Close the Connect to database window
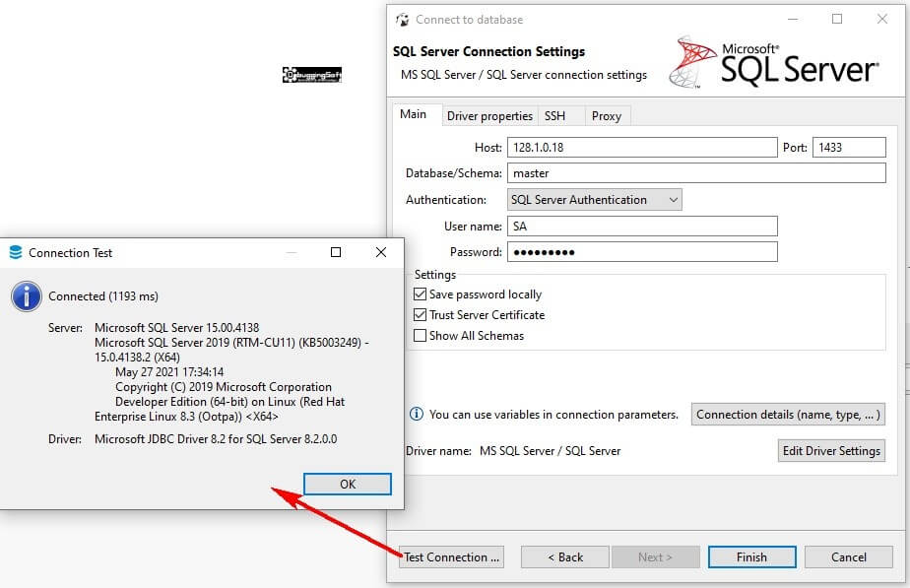 click(882, 19)
